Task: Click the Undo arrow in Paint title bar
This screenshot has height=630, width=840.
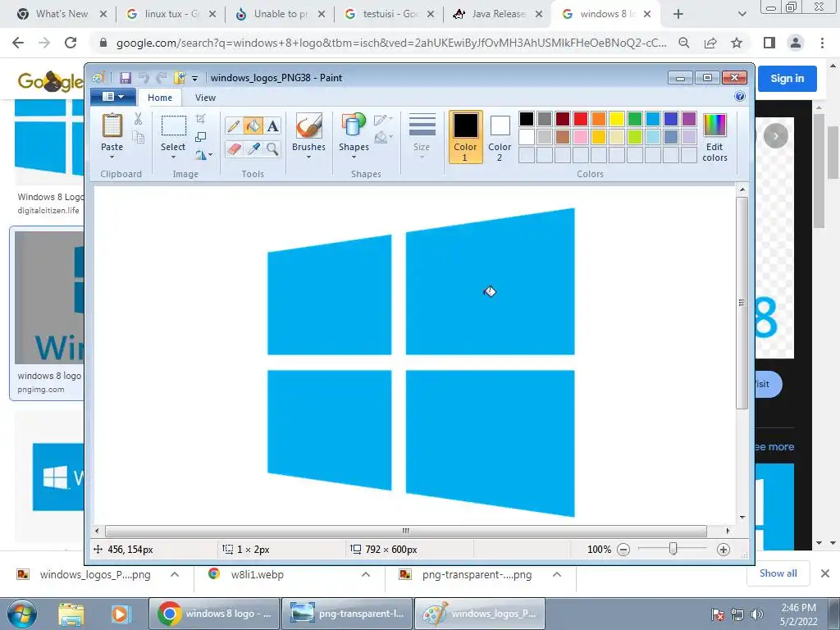Action: (x=144, y=78)
